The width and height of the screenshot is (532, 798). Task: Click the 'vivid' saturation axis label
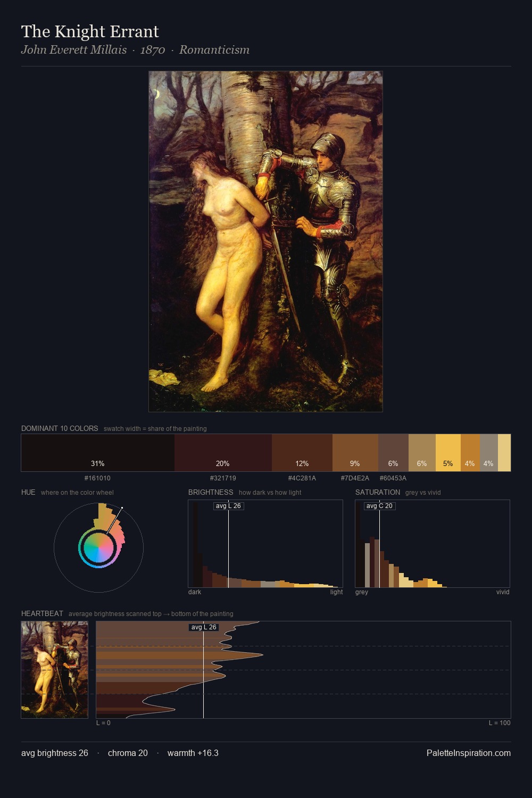(x=503, y=592)
